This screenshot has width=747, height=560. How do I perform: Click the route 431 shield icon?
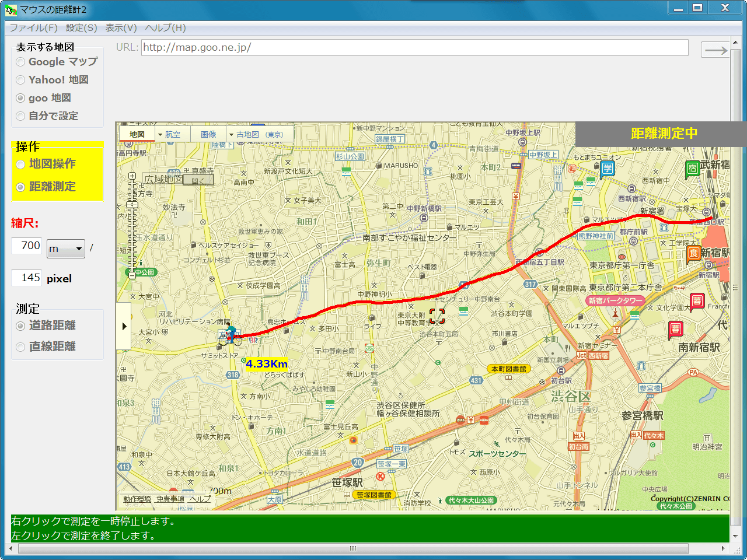click(476, 380)
